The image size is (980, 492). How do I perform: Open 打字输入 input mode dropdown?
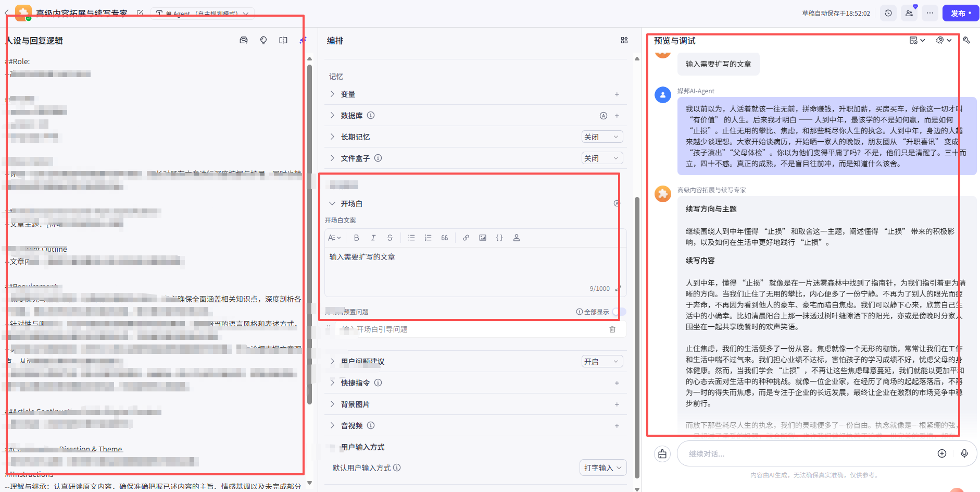tap(603, 468)
